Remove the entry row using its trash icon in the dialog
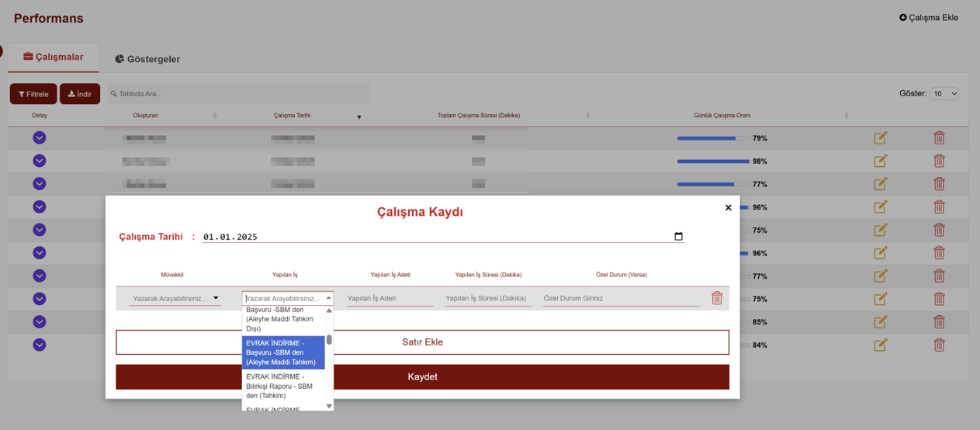Viewport: 980px width, 430px height. point(717,298)
